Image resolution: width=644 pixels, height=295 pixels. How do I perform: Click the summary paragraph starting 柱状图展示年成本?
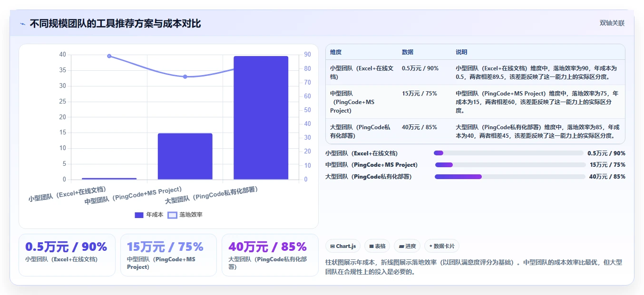(474, 267)
